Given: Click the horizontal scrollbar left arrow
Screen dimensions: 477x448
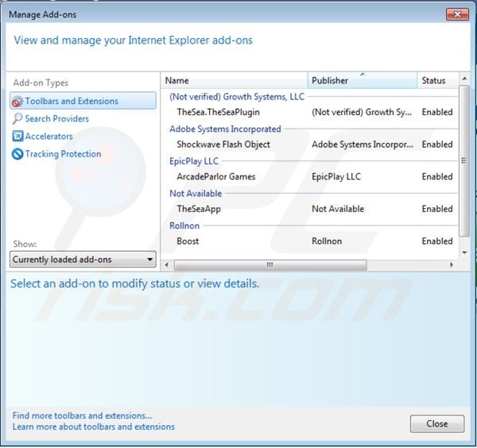Looking at the screenshot, I should (166, 265).
